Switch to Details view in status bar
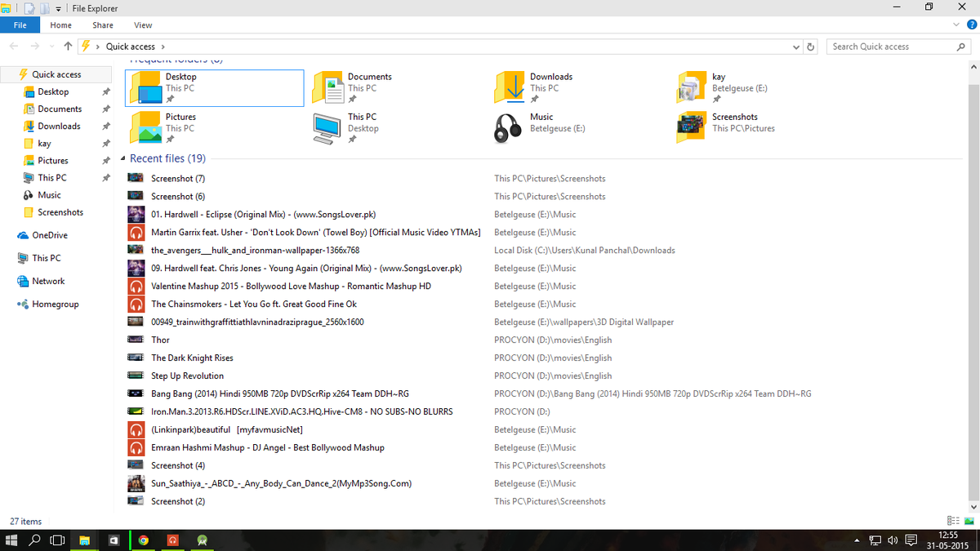 pyautogui.click(x=953, y=521)
